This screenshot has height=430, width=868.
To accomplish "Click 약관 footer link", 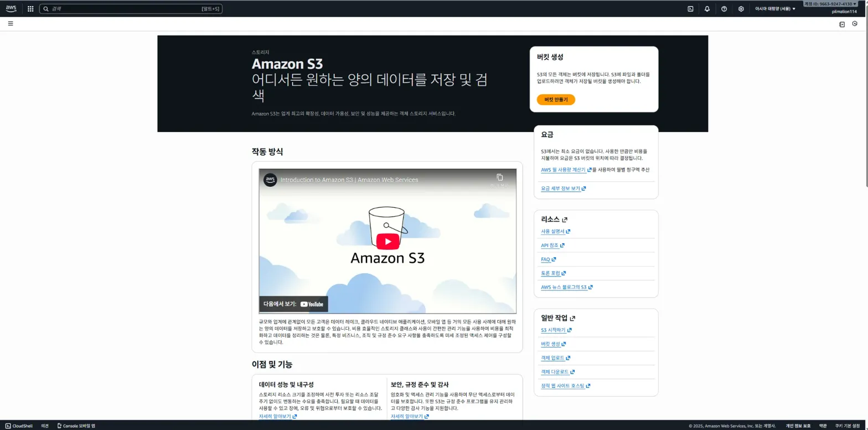I will tap(823, 426).
